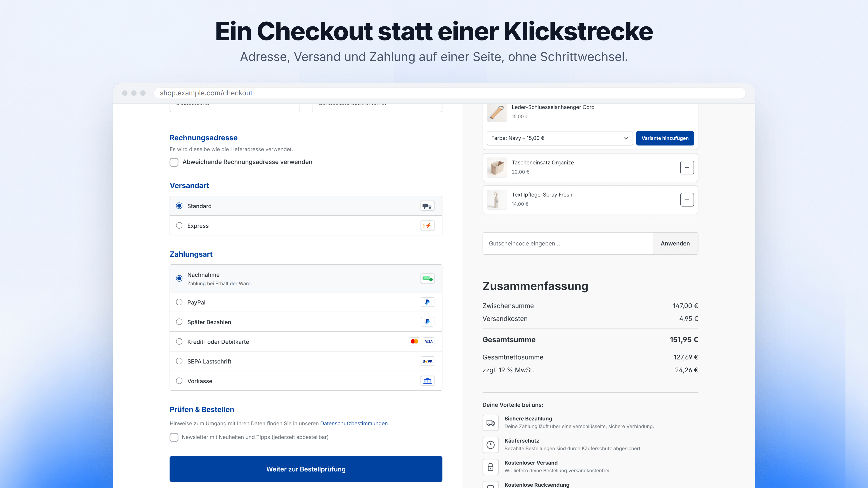The width and height of the screenshot is (868, 488).
Task: Click the Leder-Schluesselanhaenger Cord product thumbnail
Action: pos(497,113)
